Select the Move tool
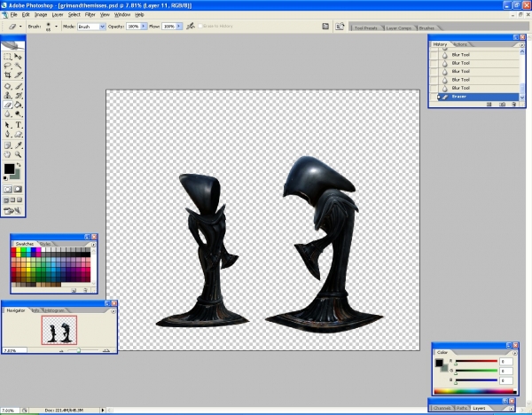Image resolution: width=532 pixels, height=415 pixels. pos(18,57)
